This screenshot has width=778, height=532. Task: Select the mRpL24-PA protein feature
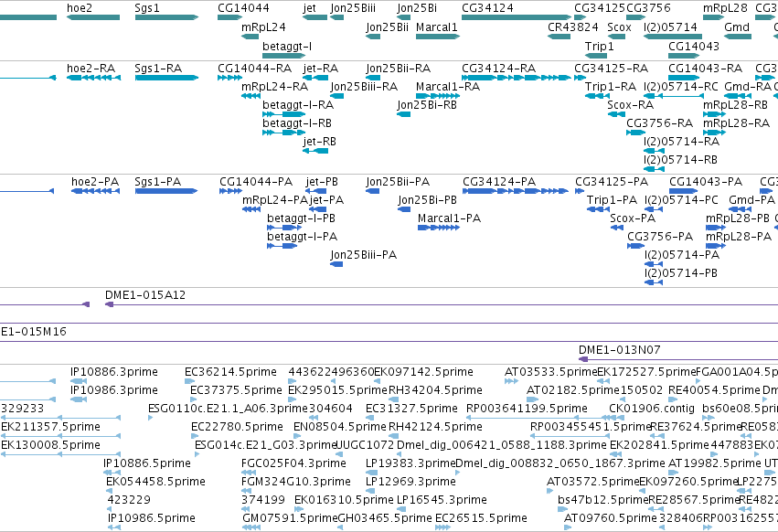tap(251, 209)
